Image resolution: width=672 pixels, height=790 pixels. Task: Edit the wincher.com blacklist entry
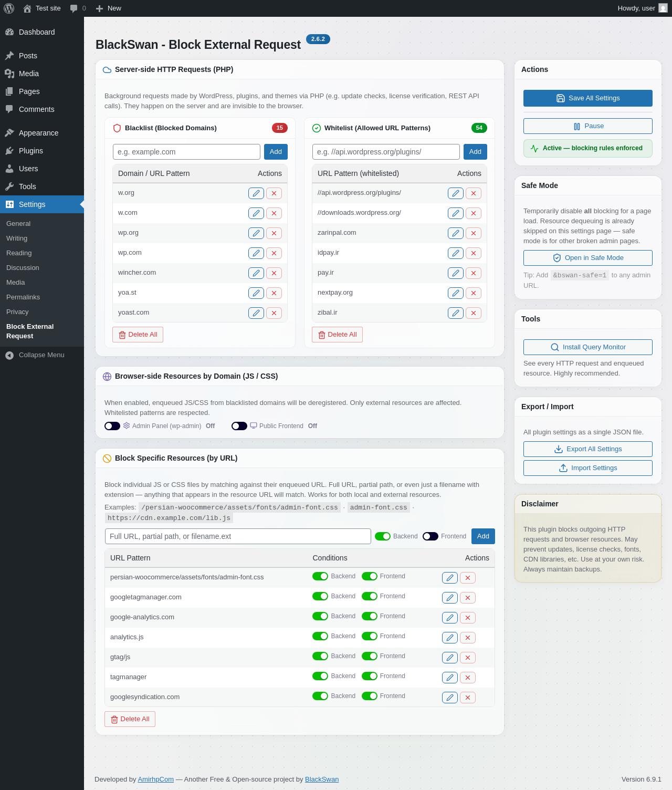[256, 273]
